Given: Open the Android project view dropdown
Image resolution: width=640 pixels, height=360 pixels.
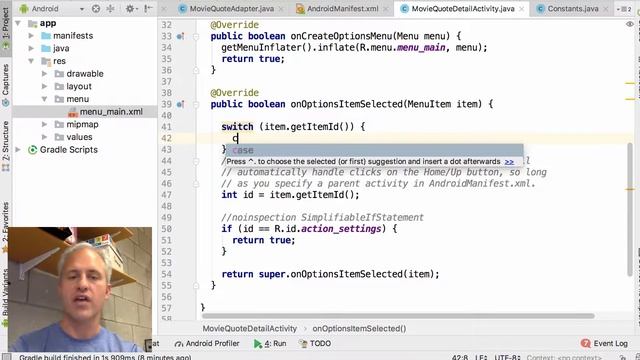Looking at the screenshot, I should click(x=52, y=9).
